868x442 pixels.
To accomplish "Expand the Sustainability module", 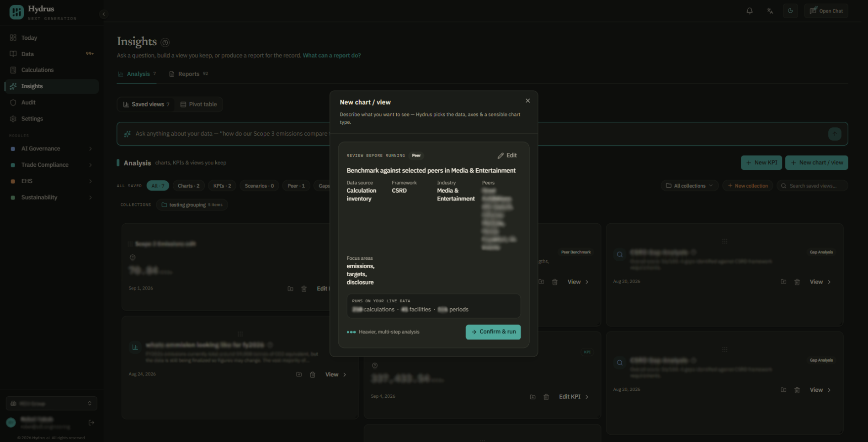I will pos(52,197).
